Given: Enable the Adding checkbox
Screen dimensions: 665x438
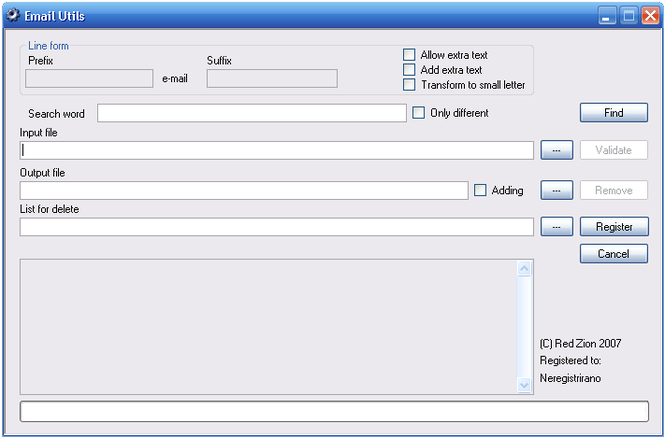Looking at the screenshot, I should (x=480, y=190).
